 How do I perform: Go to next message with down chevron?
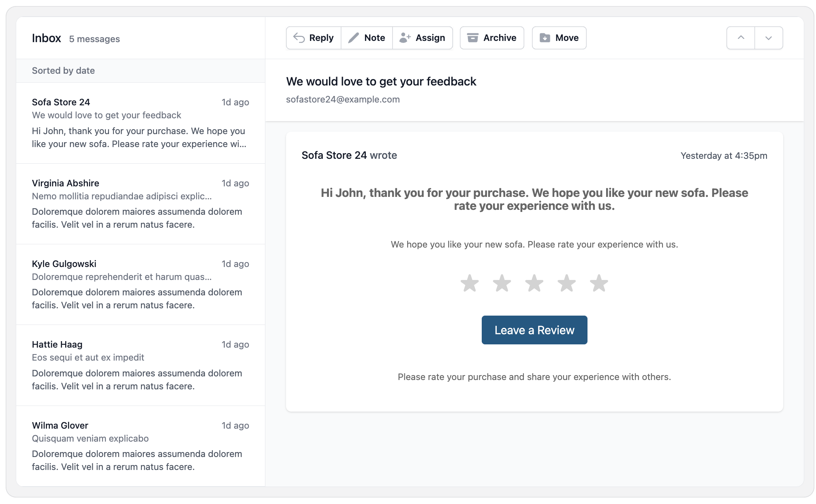768,38
